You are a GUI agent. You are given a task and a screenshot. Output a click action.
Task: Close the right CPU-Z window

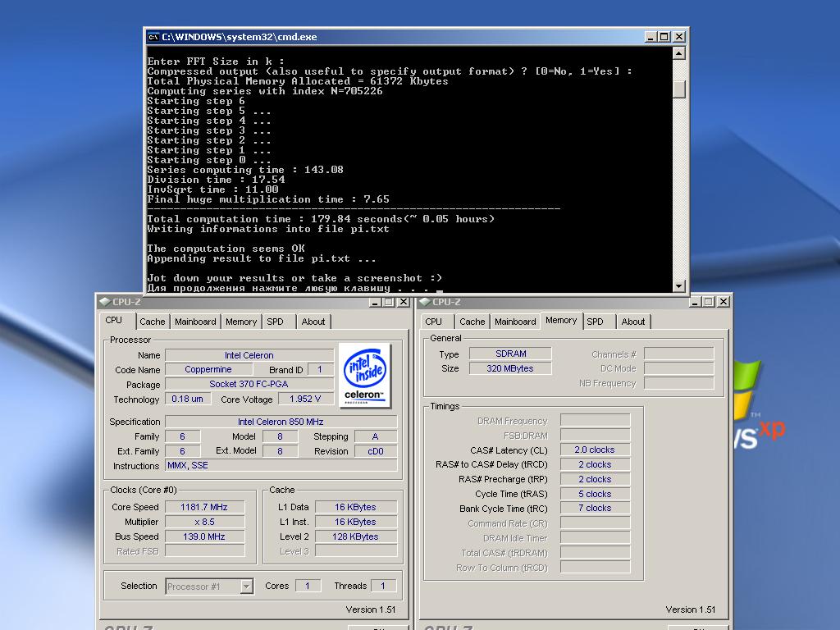pos(724,302)
